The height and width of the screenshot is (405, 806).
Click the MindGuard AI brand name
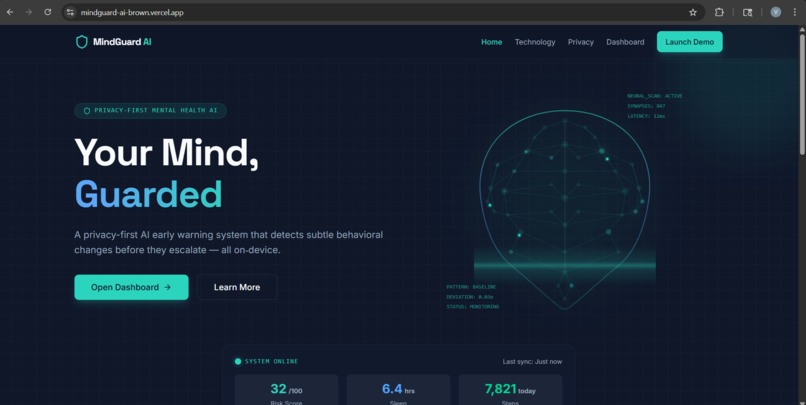pos(122,42)
